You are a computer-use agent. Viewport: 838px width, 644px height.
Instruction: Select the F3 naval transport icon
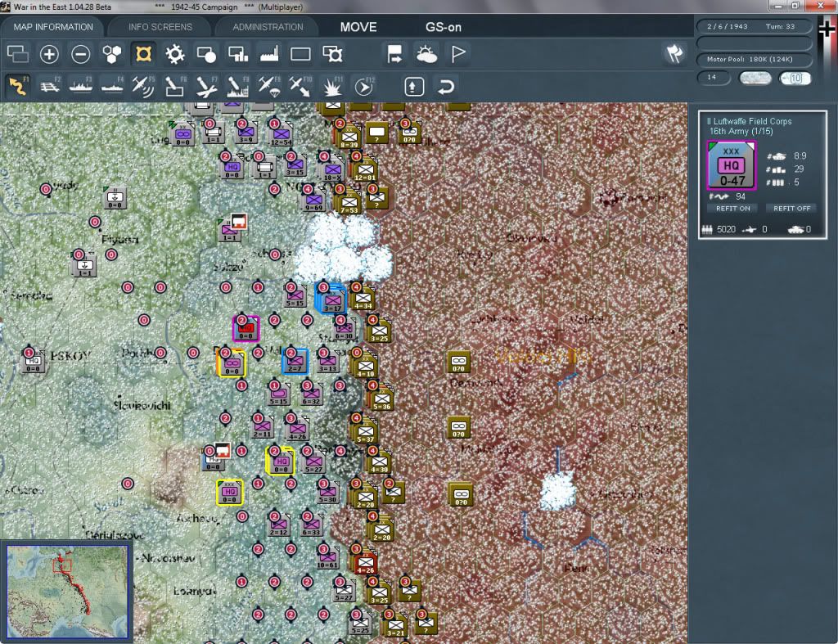(81, 86)
